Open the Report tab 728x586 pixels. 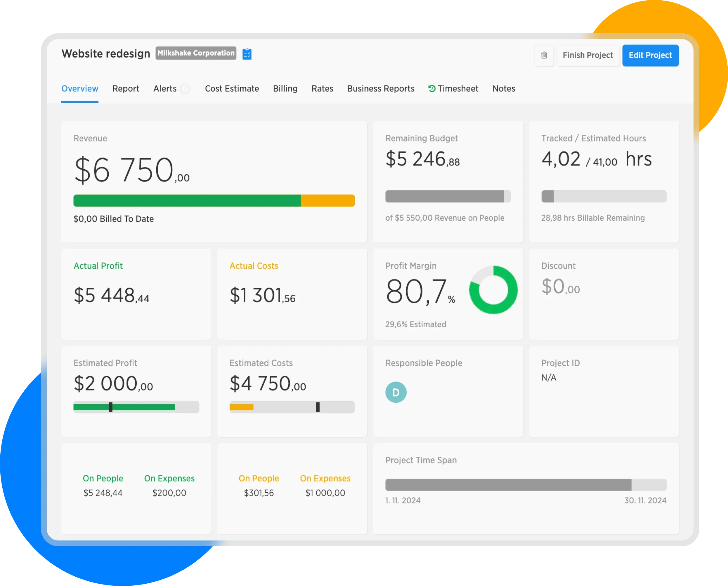126,88
